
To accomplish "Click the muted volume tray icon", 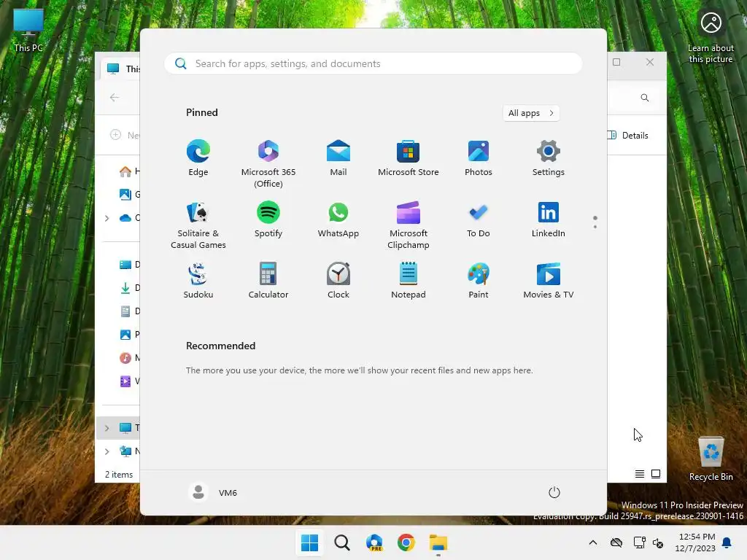I will point(658,542).
